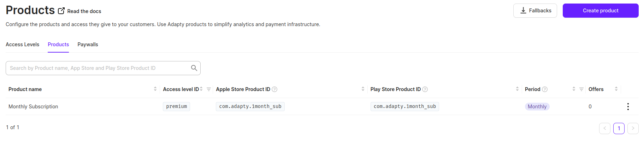Click the Period column help icon

(545, 89)
